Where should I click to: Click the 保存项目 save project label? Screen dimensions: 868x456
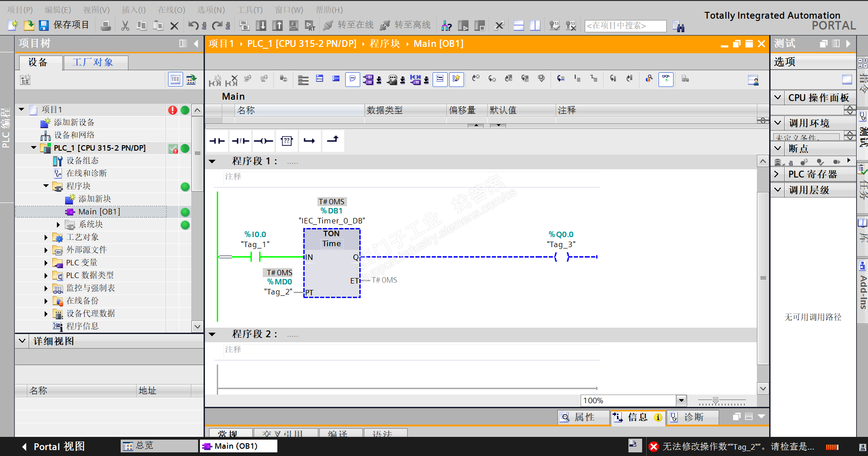tap(71, 25)
